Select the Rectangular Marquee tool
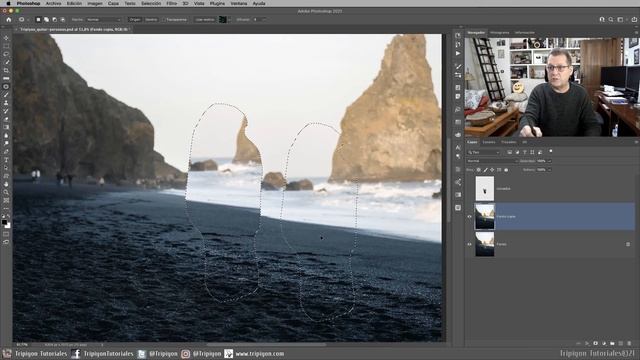The image size is (640, 360). [x=6, y=46]
